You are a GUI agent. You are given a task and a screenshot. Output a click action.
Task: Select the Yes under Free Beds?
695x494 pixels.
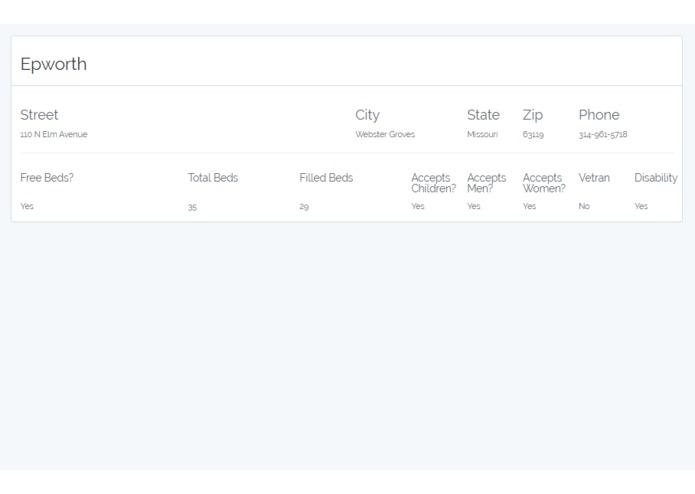(27, 206)
